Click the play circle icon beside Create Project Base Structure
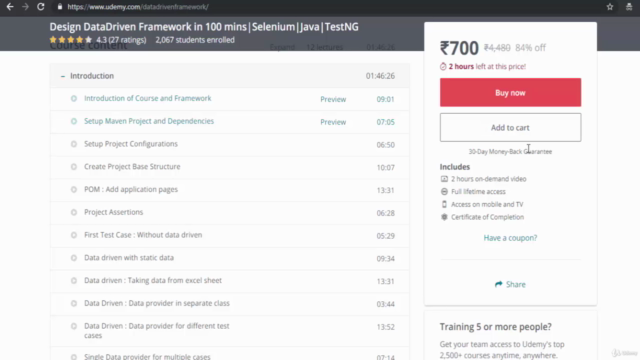 74,167
